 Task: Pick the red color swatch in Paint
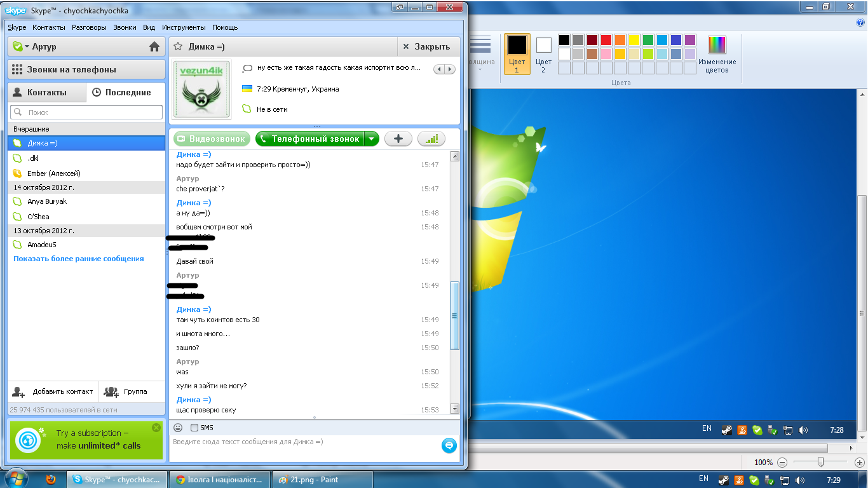tap(606, 40)
